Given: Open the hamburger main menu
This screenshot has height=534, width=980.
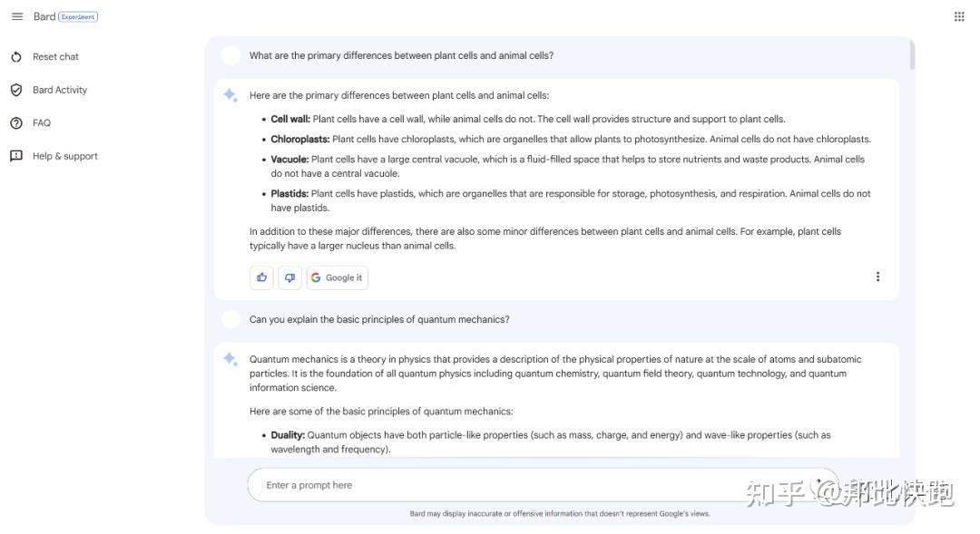Looking at the screenshot, I should (x=17, y=16).
